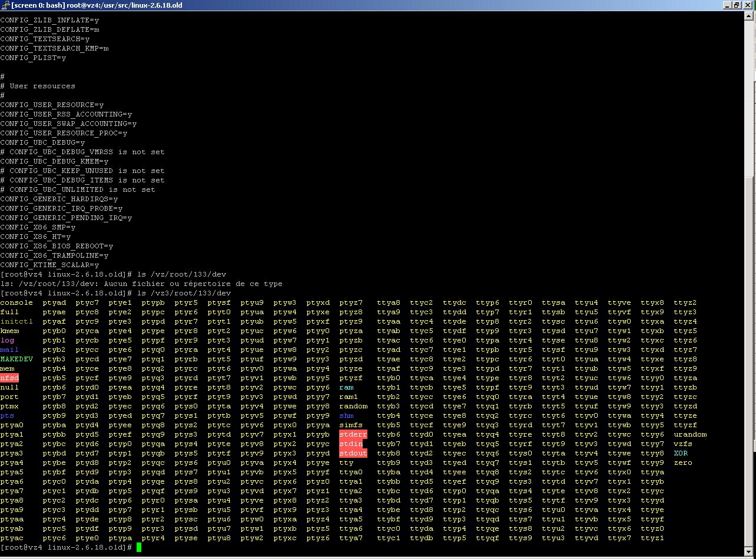The width and height of the screenshot is (756, 559).
Task: Click the CONFIG_USER_RESOURCE=y line
Action: click(52, 105)
